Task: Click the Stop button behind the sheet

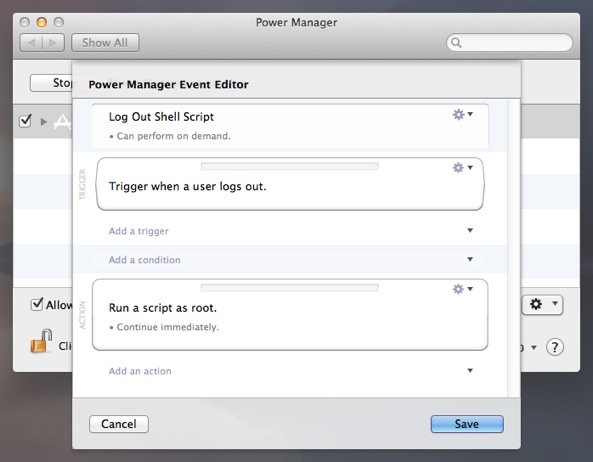Action: point(51,83)
